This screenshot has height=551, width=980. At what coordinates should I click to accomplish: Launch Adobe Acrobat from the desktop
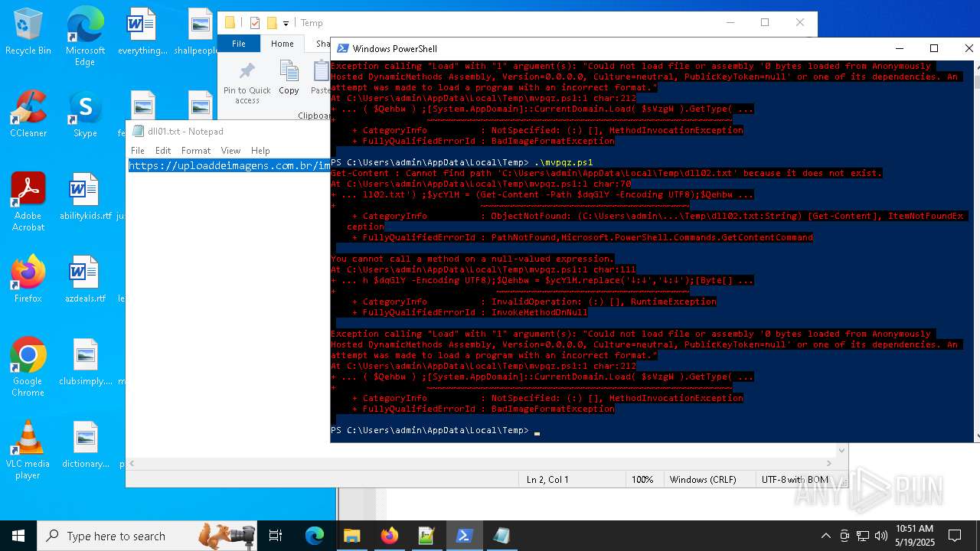28,202
